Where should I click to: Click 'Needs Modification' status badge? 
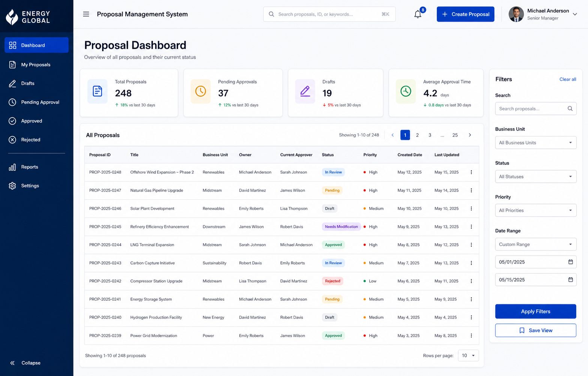tap(341, 227)
